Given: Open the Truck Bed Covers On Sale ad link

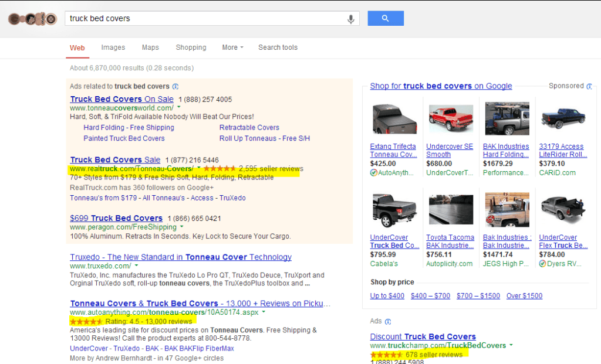Looking at the screenshot, I should (121, 99).
